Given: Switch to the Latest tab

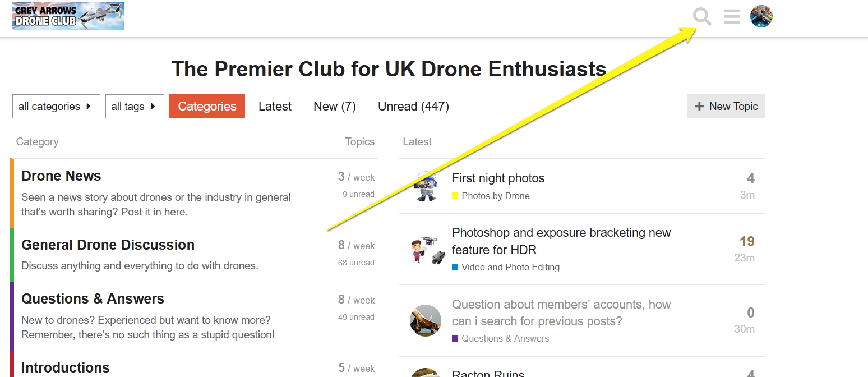Looking at the screenshot, I should (275, 107).
